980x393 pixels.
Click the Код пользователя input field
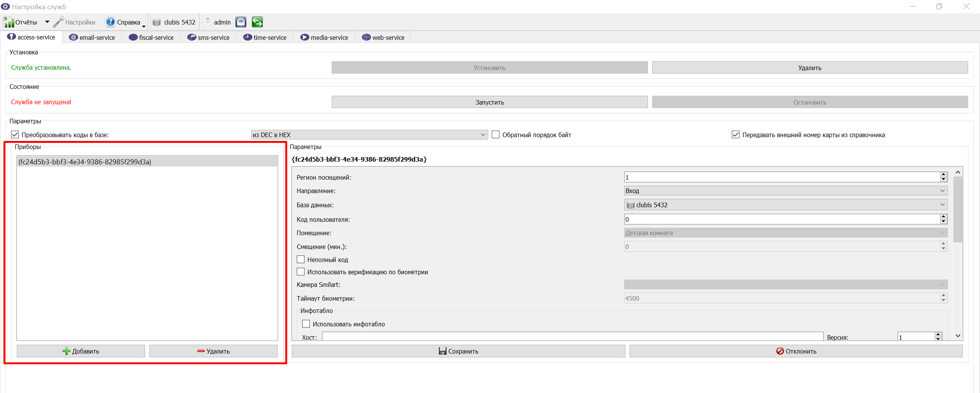tap(781, 219)
